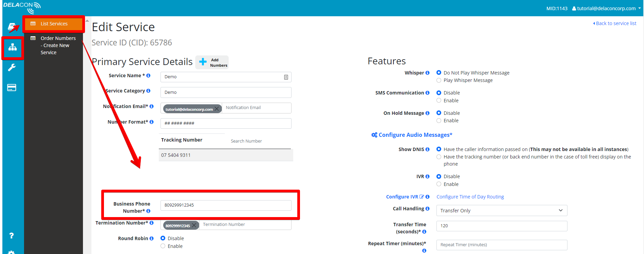
Task: Show info tooltip for Service Name
Action: 148,76
